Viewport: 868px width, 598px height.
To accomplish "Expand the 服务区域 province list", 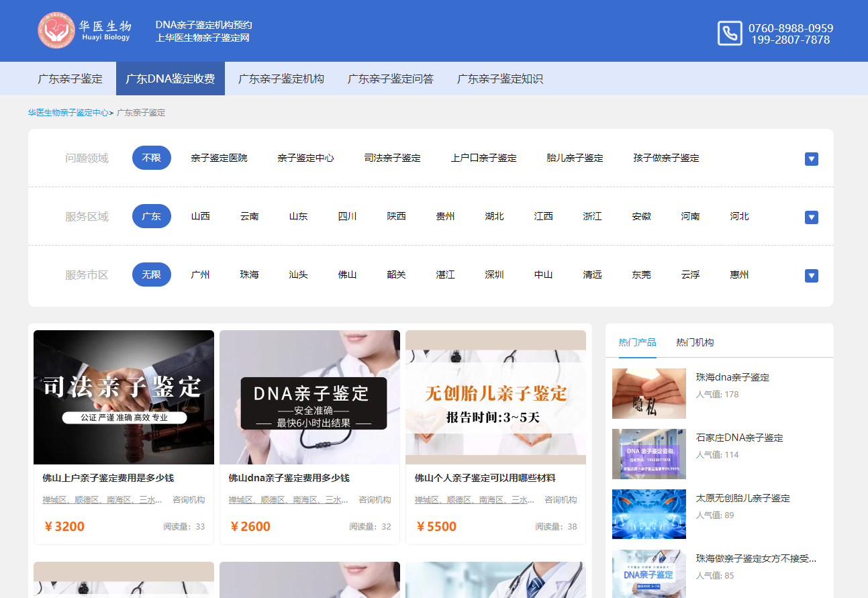I will 811,217.
